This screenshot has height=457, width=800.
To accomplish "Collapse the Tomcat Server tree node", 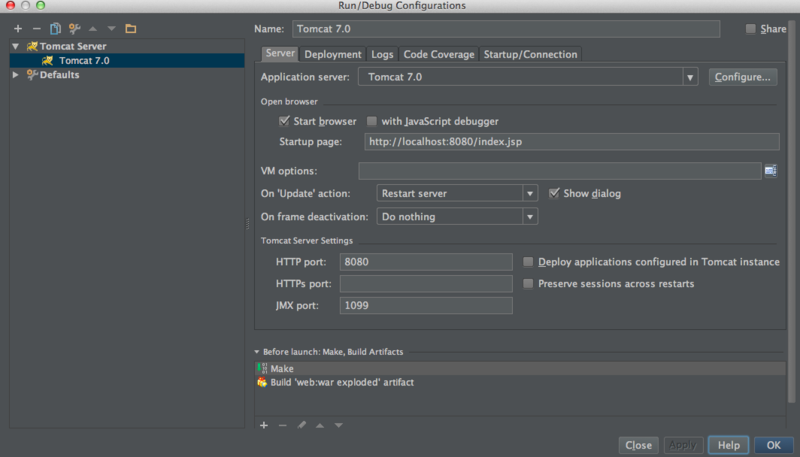I will click(x=16, y=46).
